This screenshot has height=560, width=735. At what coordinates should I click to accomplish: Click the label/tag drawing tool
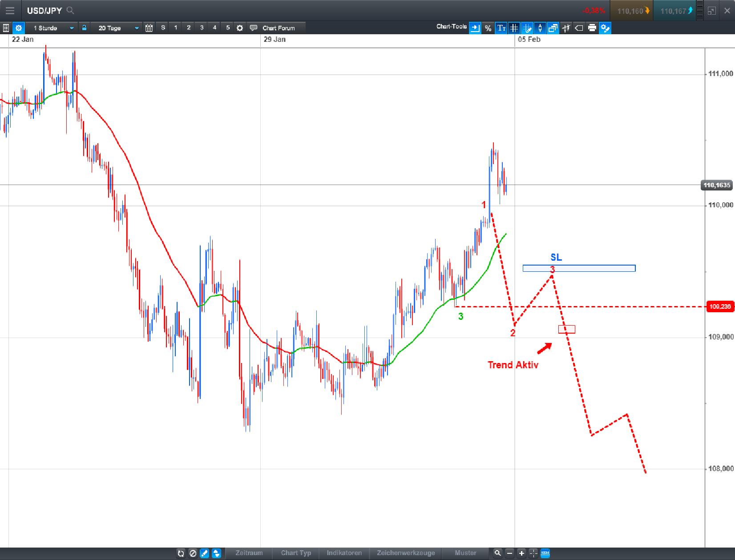(579, 28)
